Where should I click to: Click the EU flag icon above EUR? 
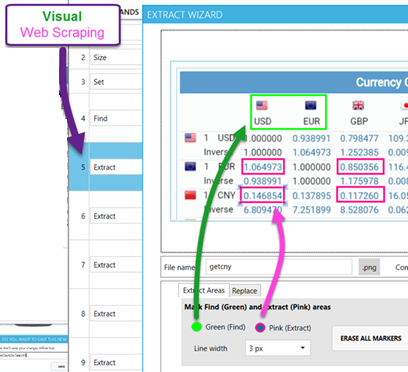click(x=310, y=105)
